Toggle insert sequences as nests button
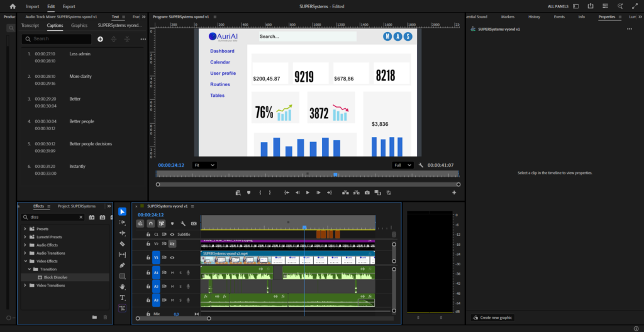Viewport: 644px width, 332px height. click(x=140, y=223)
